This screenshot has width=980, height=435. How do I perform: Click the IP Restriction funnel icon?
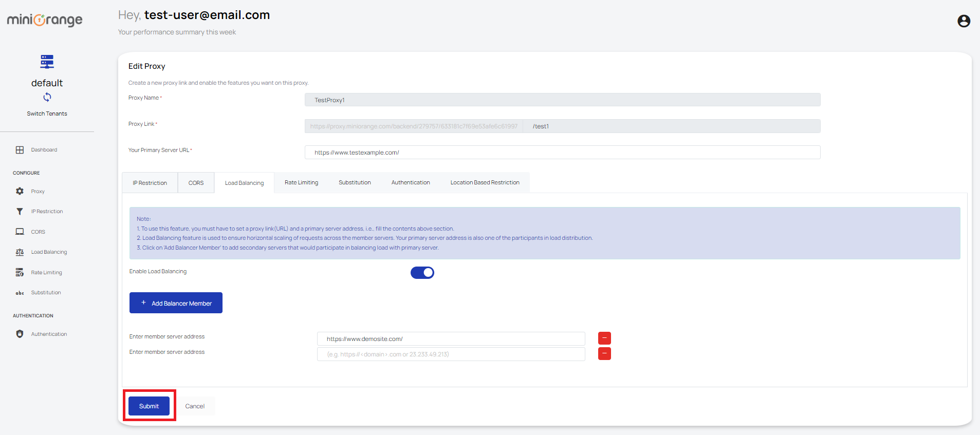point(20,212)
